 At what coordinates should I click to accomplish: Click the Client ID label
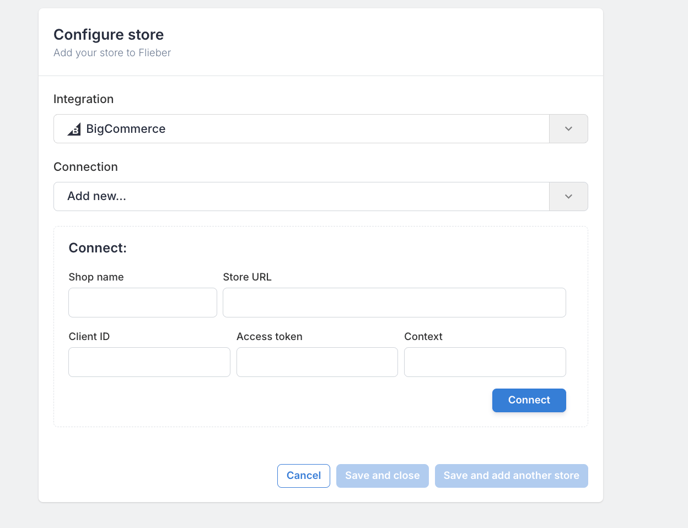tap(89, 336)
